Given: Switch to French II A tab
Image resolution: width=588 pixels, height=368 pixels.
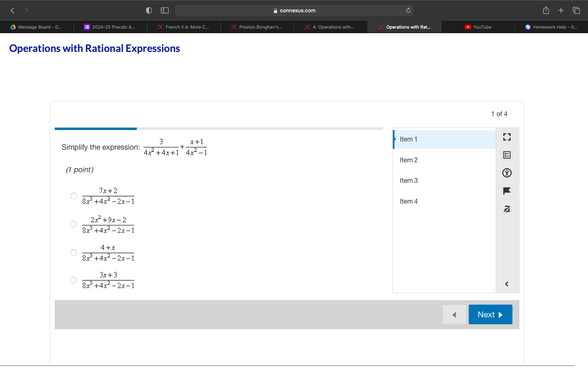Looking at the screenshot, I should tap(184, 27).
